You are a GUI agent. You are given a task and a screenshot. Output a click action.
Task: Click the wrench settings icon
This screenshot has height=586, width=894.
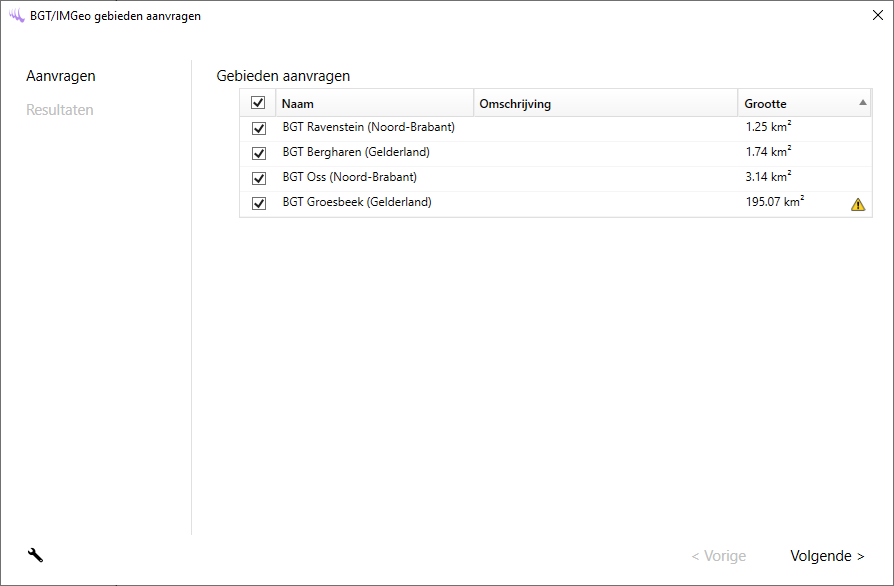(x=35, y=556)
